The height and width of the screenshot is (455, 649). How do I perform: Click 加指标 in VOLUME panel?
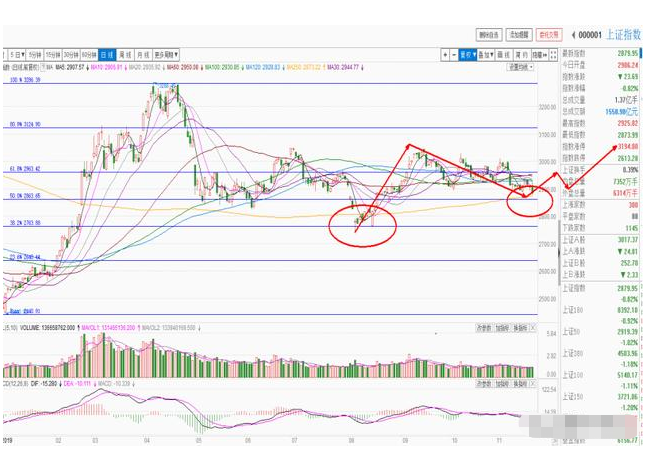click(x=502, y=328)
